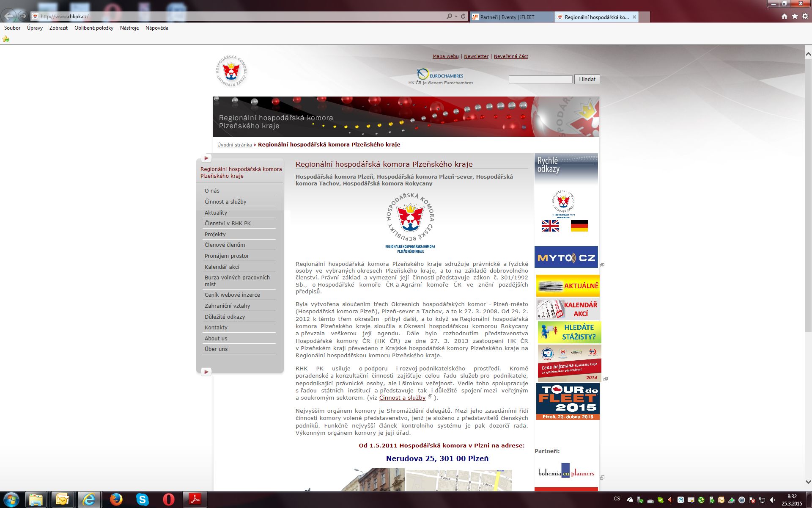The image size is (812, 508).
Task: Open the browser Home icon
Action: click(784, 17)
